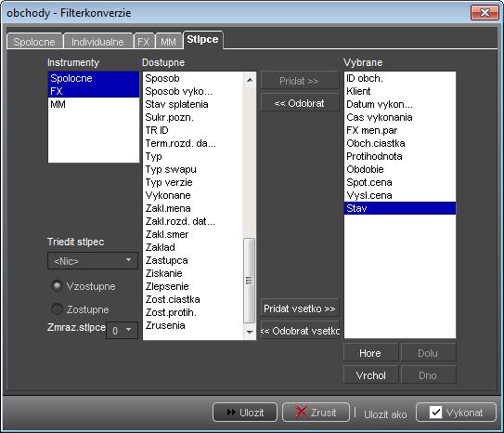Click Pridat vsetko >> button
Image resolution: width=504 pixels, height=433 pixels.
[300, 308]
